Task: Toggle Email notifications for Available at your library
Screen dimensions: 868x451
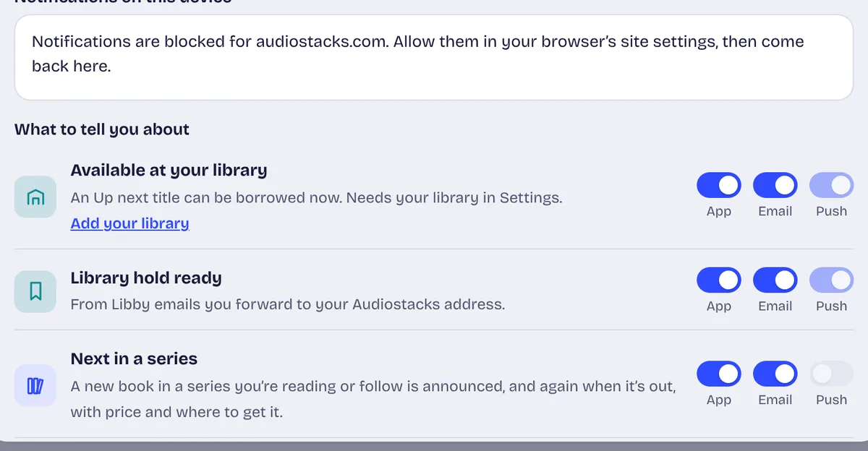Action: tap(775, 185)
